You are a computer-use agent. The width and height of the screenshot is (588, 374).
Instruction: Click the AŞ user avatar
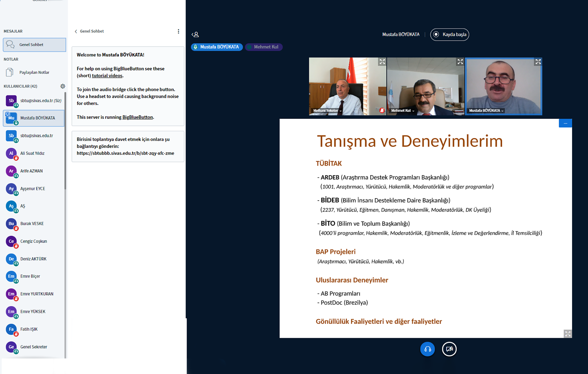coord(11,206)
